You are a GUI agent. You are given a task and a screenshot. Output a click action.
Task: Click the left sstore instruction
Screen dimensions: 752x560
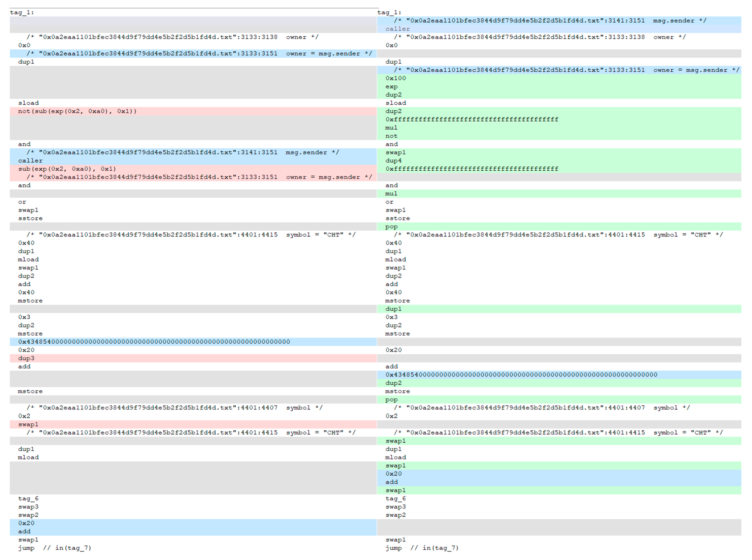coord(30,218)
